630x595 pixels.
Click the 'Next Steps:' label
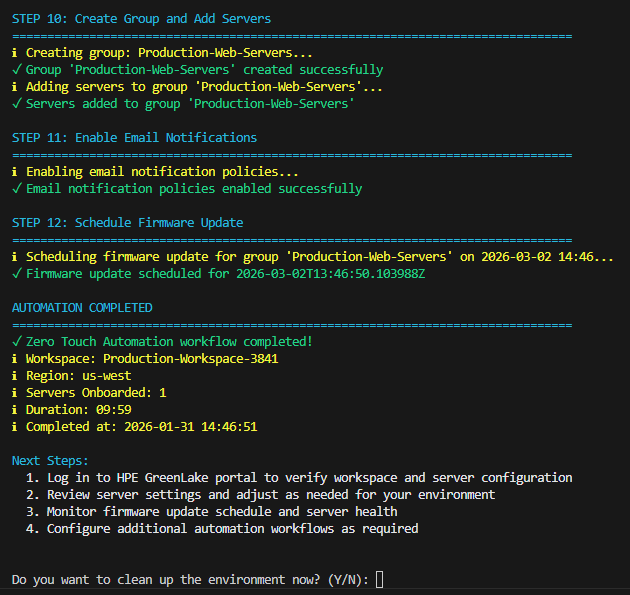point(50,461)
